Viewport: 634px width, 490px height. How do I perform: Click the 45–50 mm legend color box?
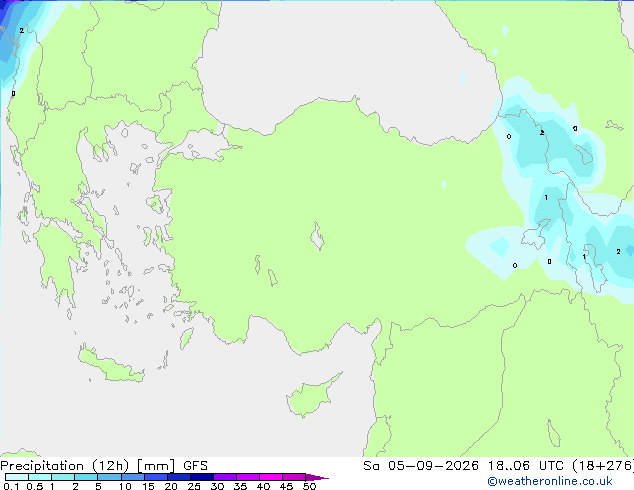294,477
